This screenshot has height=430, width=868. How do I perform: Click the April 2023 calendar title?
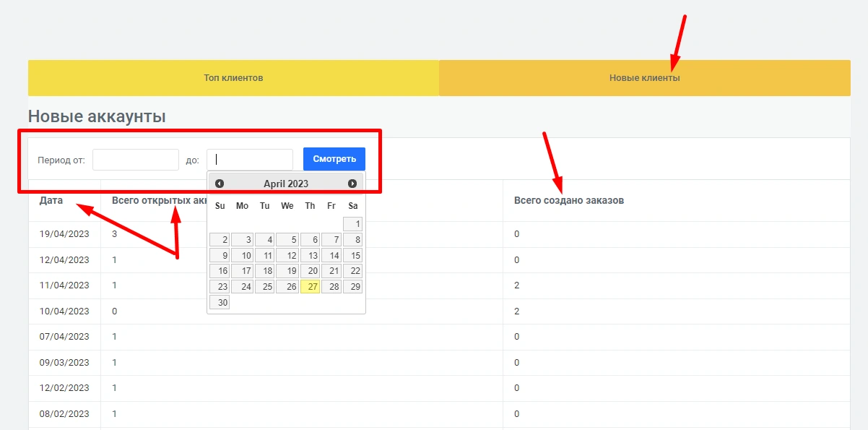[286, 184]
